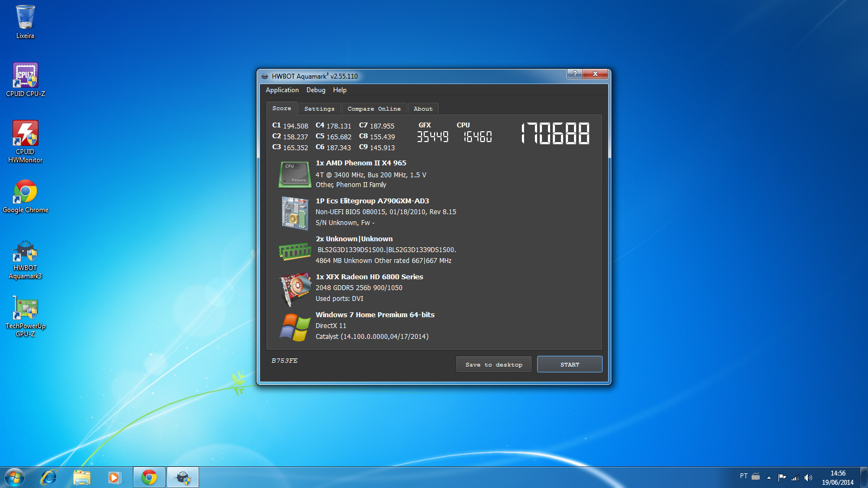This screenshot has width=868, height=488.
Task: Click the C2 value 158.237
Action: click(296, 137)
